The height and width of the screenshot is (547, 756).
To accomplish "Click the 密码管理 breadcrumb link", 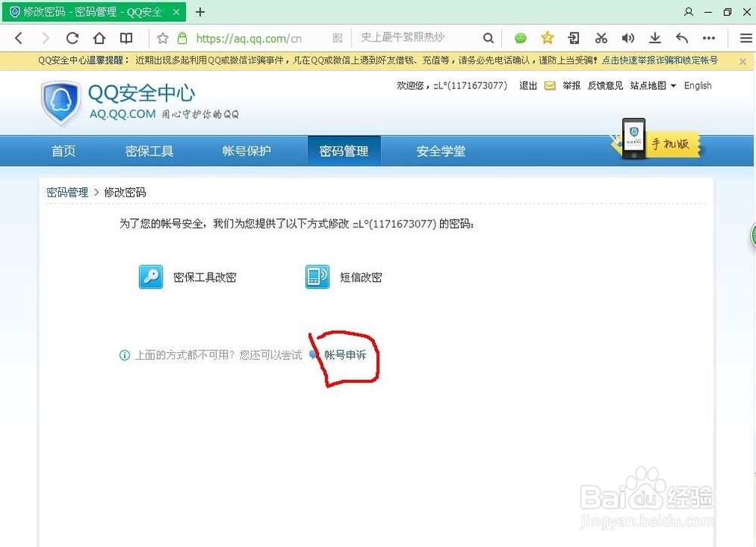I will 67,193.
